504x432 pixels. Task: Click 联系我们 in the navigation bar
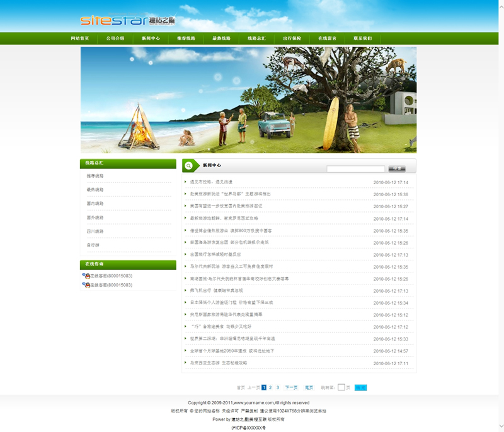(362, 38)
